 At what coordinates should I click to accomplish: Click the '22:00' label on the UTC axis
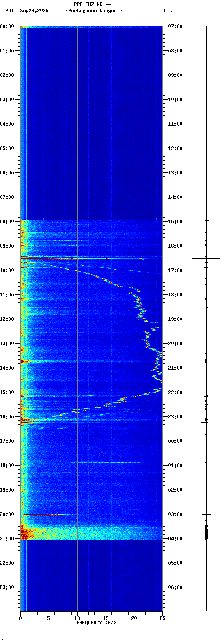coord(175,392)
